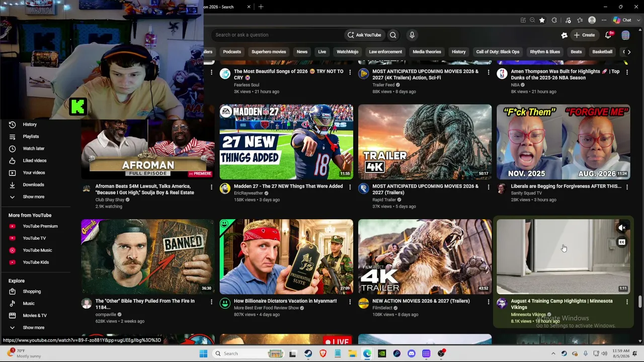The image size is (644, 362).
Task: Play the 4K bear trailer thumbnail
Action: [x=425, y=256]
